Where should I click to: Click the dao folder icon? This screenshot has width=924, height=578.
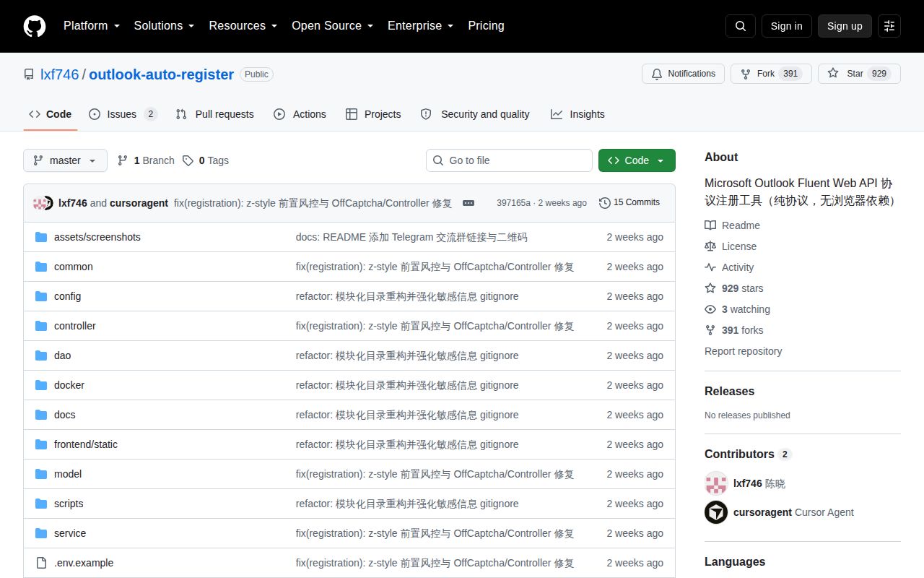coord(41,355)
